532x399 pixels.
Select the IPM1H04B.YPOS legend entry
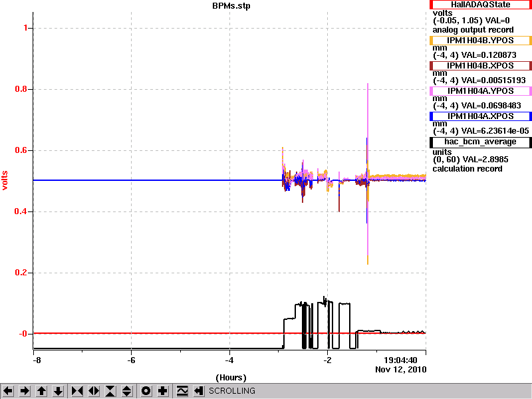click(480, 41)
